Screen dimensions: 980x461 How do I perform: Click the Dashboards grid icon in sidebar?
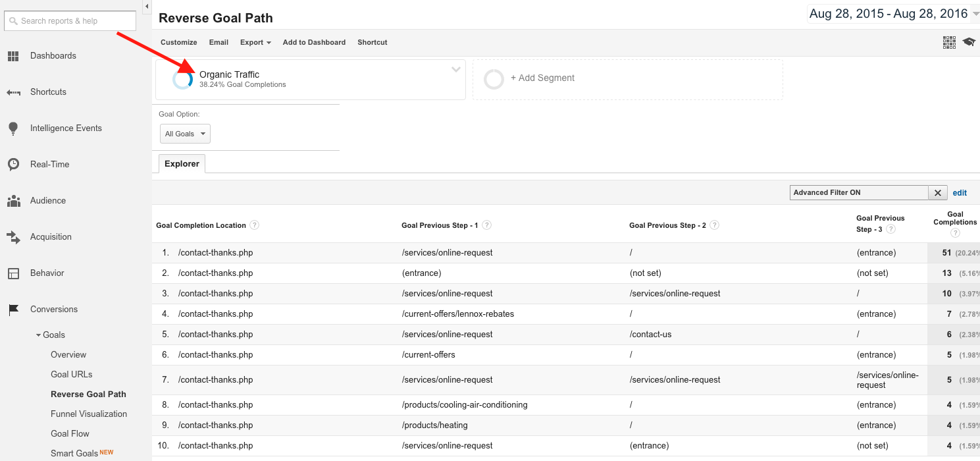(x=13, y=56)
